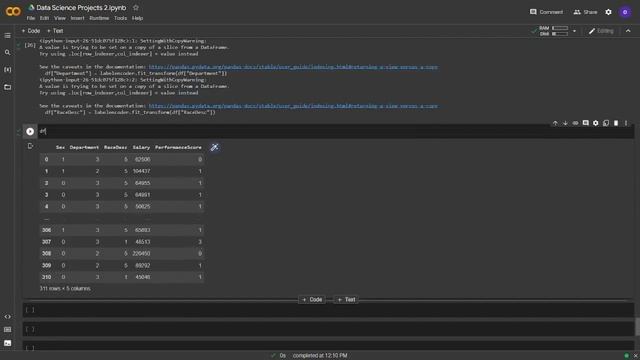
Task: Open the first pandas documentation link
Action: coord(293,67)
